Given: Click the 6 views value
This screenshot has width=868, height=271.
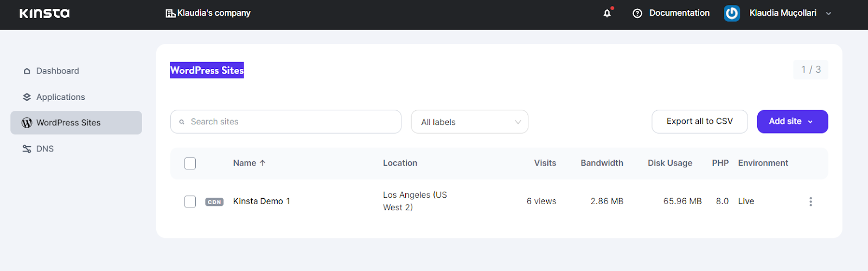Looking at the screenshot, I should (x=541, y=201).
